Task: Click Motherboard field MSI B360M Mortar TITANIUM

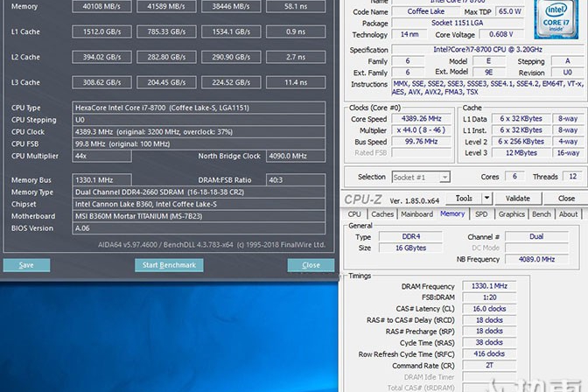Action: click(199, 216)
